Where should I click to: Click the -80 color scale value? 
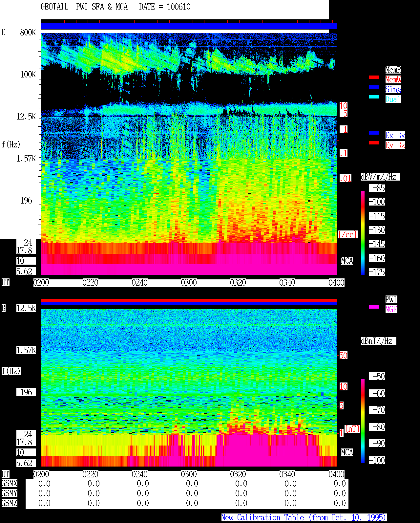click(377, 427)
